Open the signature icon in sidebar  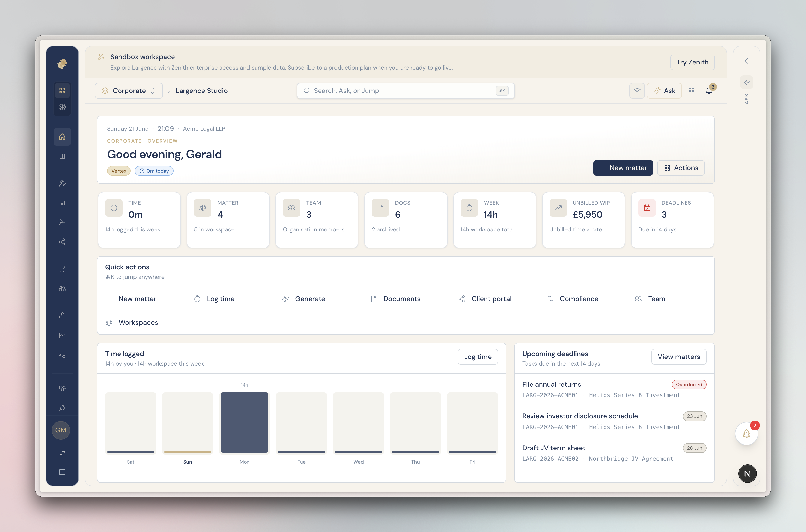(x=62, y=222)
